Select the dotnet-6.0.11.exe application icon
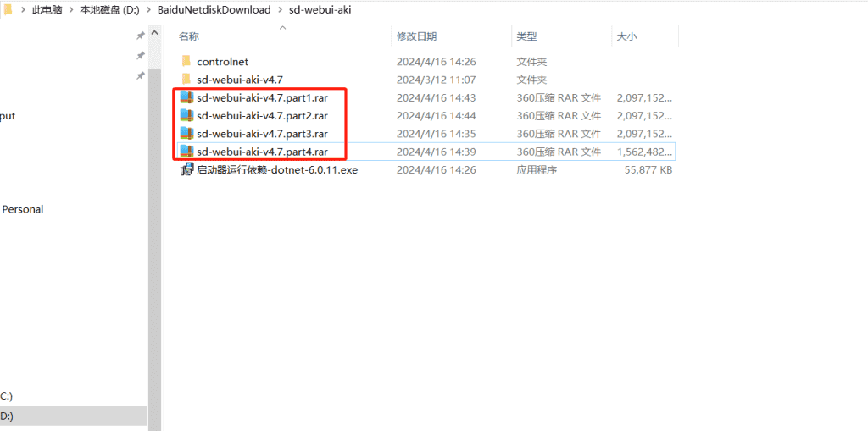Viewport: 868px width, 431px height. (186, 169)
